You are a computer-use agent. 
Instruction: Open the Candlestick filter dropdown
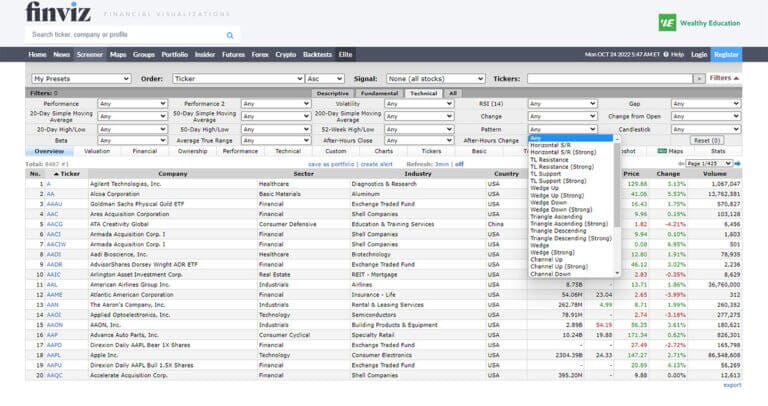click(705, 129)
